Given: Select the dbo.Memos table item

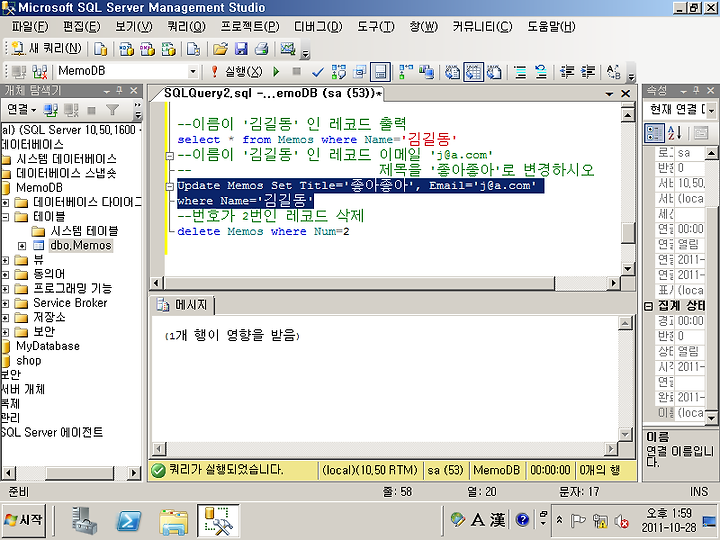Looking at the screenshot, I should 80,246.
